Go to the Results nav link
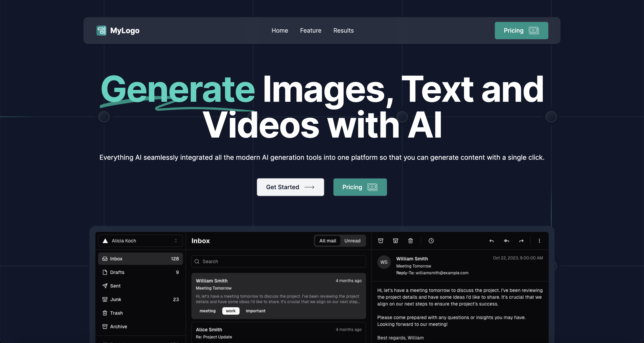644x343 pixels. (343, 31)
